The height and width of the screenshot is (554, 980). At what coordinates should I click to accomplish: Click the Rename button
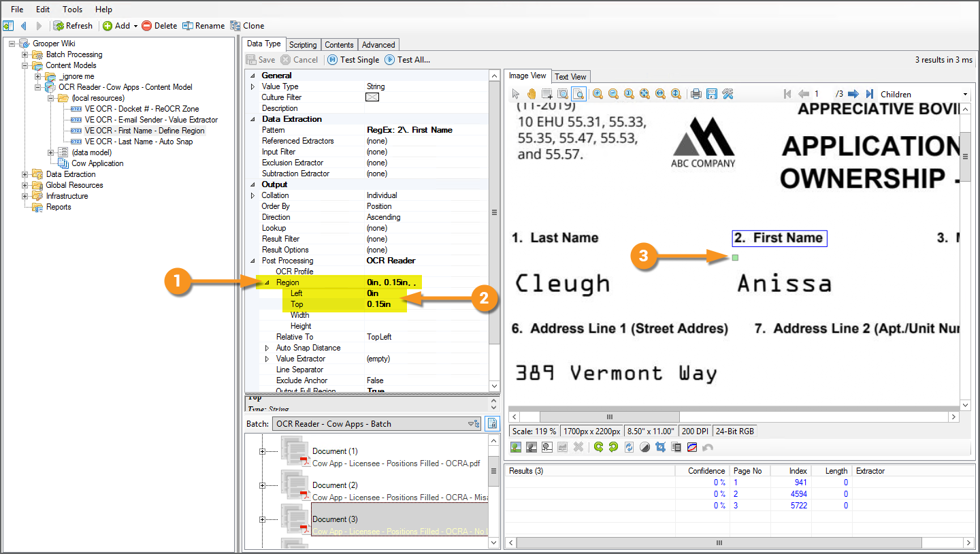(203, 26)
